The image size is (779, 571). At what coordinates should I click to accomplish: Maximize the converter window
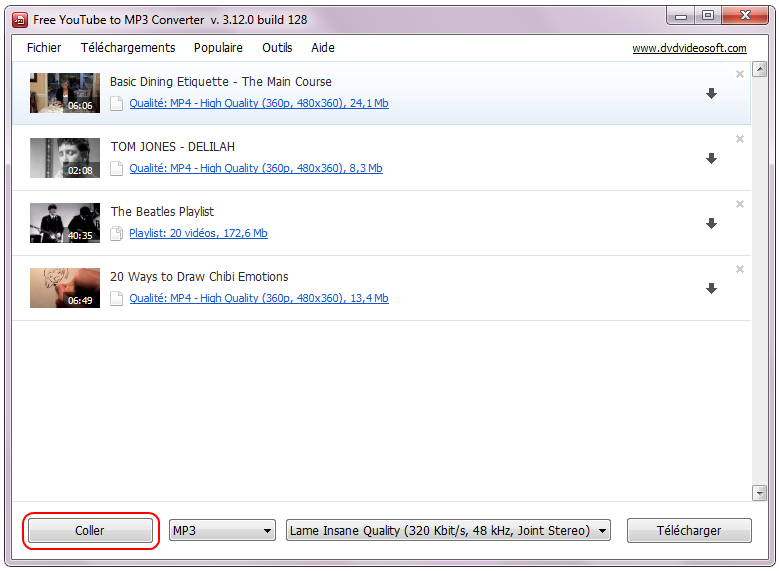[x=708, y=16]
